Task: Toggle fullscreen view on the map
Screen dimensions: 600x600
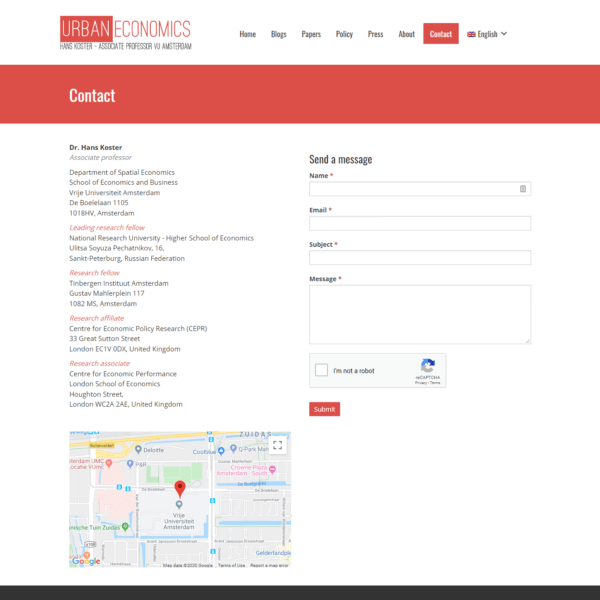Action: pyautogui.click(x=278, y=445)
